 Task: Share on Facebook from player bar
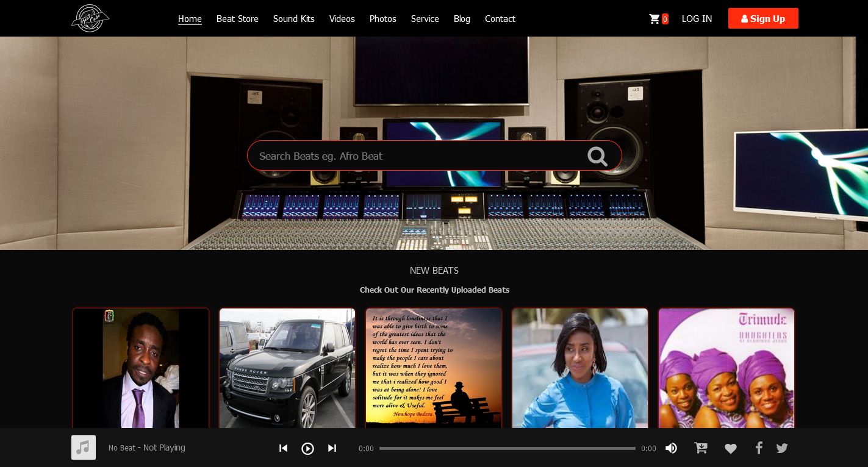759,448
